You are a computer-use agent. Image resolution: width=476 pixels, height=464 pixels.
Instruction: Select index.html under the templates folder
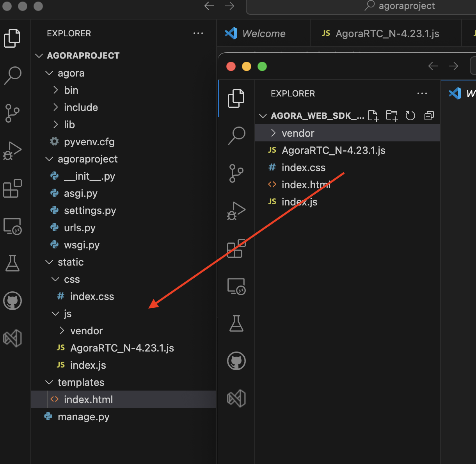[123, 400]
